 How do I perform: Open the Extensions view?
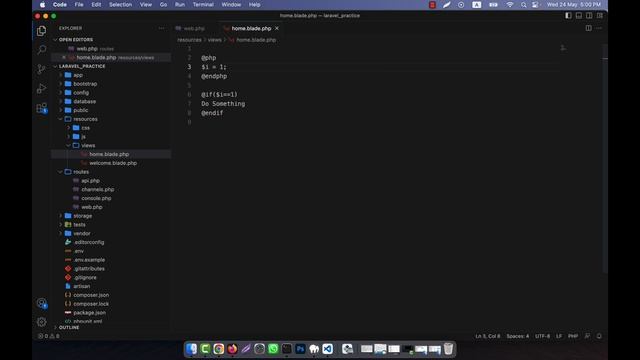[41, 108]
